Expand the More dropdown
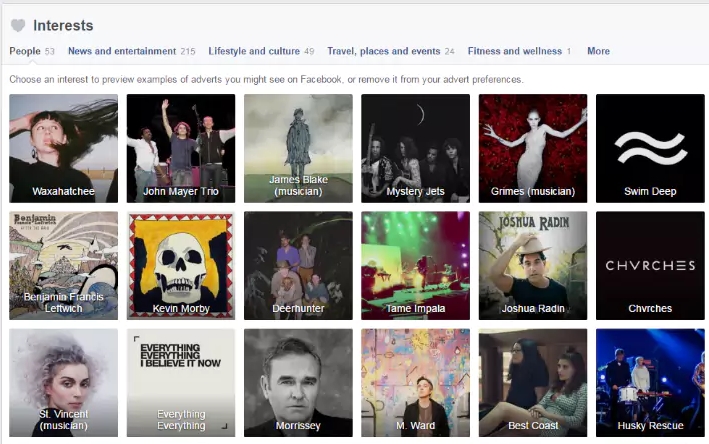The width and height of the screenshot is (709, 444). [598, 51]
